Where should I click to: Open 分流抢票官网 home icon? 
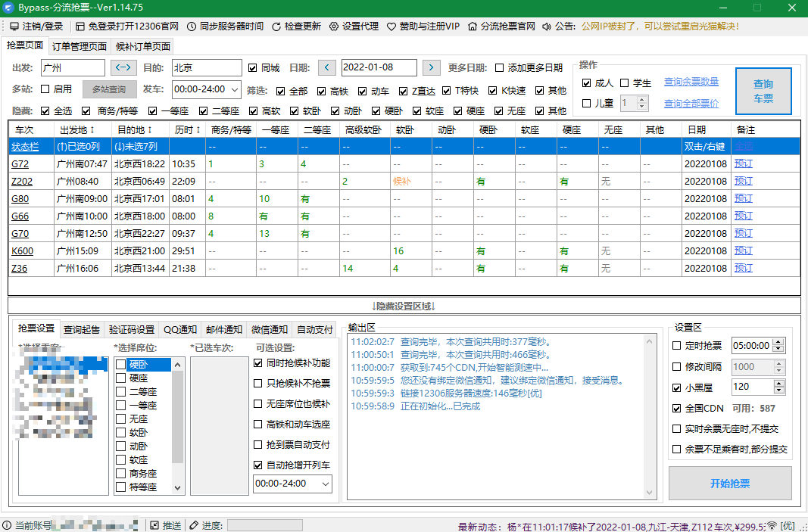473,26
